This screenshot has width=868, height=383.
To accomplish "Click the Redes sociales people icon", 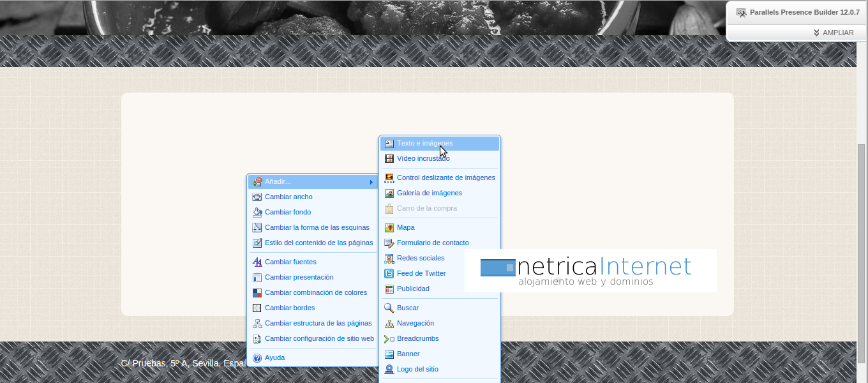I will point(389,259).
